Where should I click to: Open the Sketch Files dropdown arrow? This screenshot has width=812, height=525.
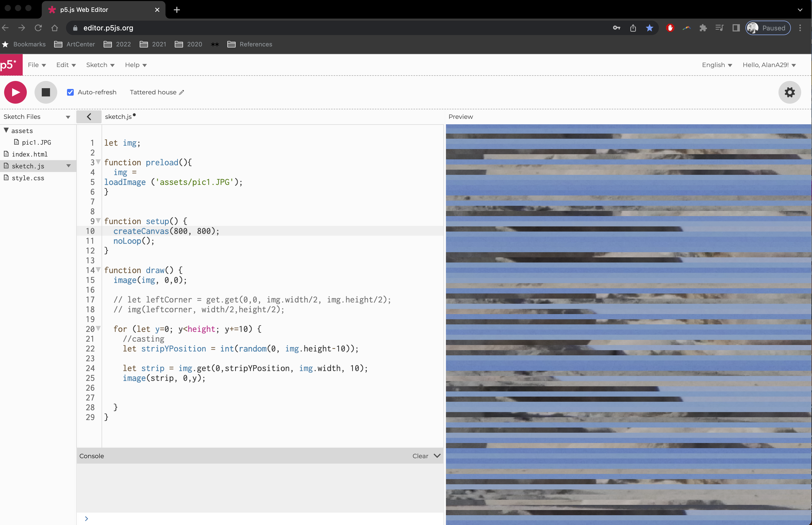(68, 117)
